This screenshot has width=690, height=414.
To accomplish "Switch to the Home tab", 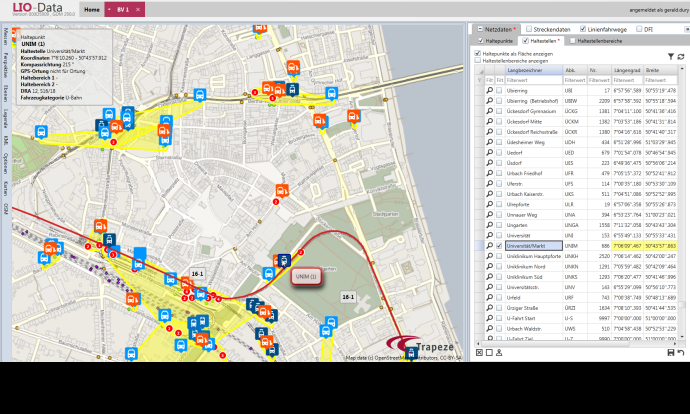I will point(91,9).
